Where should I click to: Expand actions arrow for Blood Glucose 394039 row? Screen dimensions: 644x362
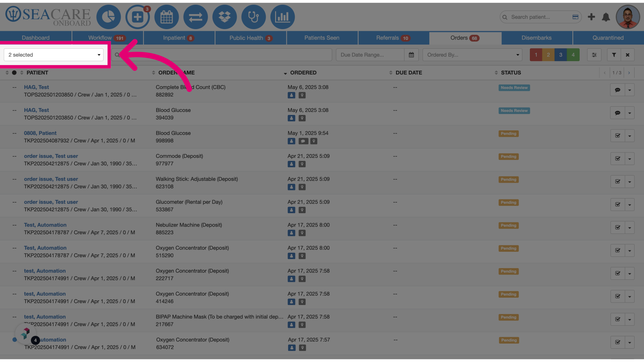point(630,113)
